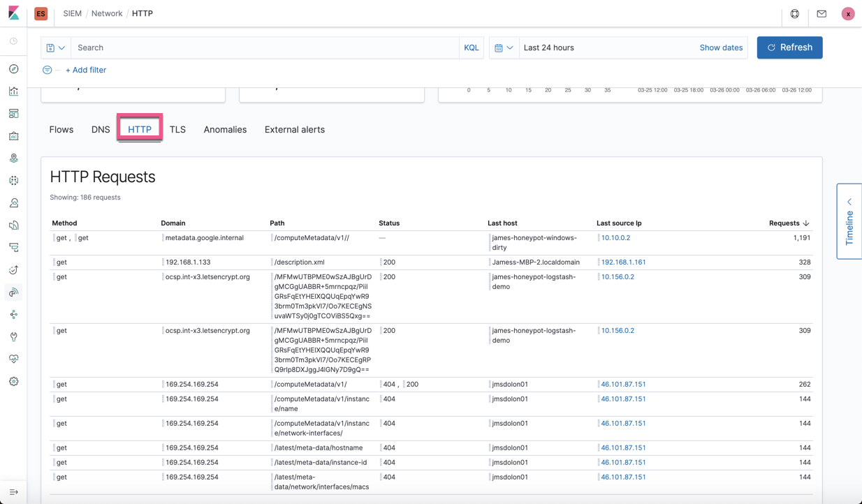Expand the side navigation bar
This screenshot has width=862, height=504.
tap(13, 492)
